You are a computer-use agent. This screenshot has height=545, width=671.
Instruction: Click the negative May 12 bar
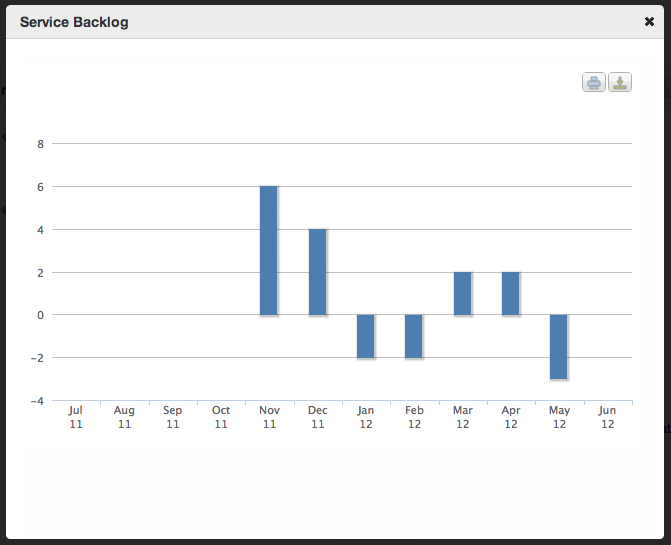558,347
